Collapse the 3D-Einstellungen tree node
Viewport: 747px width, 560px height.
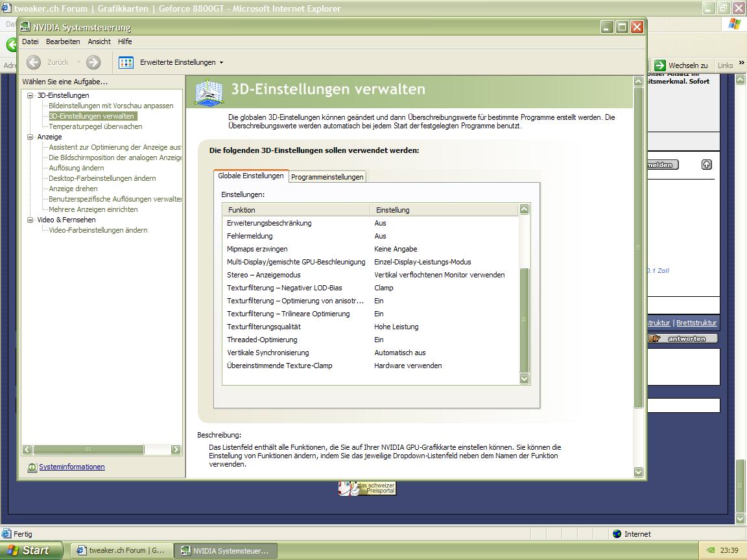tap(30, 95)
